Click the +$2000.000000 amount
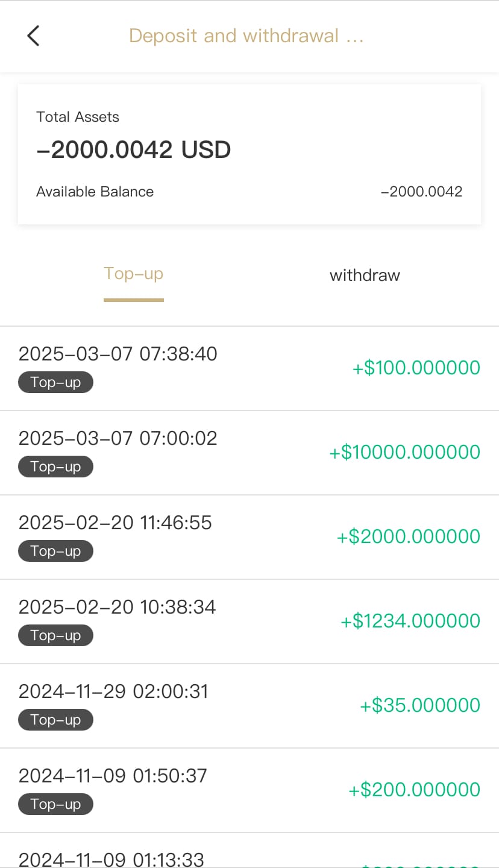Image resolution: width=499 pixels, height=868 pixels. tap(408, 536)
